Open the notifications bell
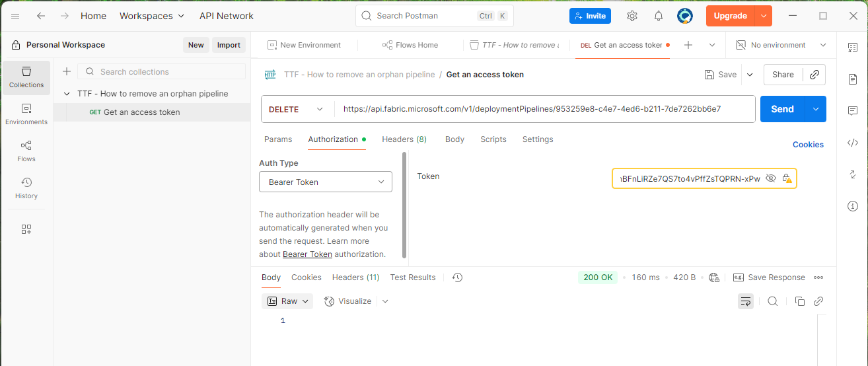The height and width of the screenshot is (366, 868). pos(659,16)
